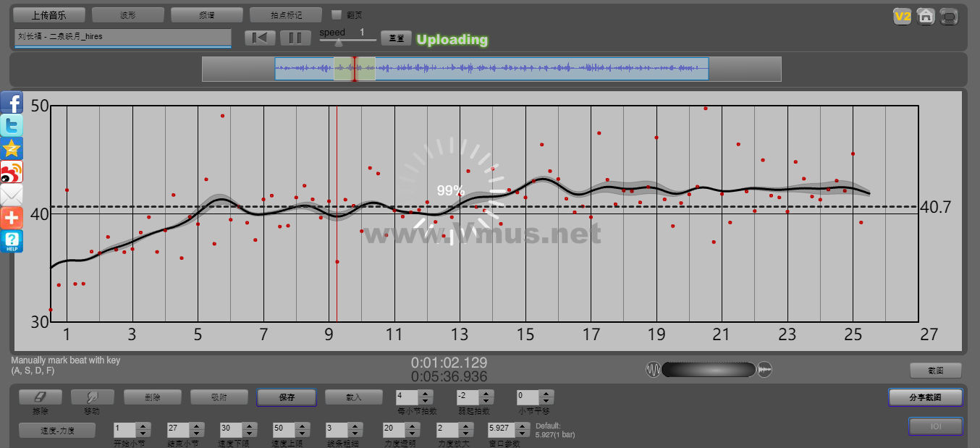Image resolution: width=980 pixels, height=448 pixels.
Task: Select the eraser (擦除) tool
Action: click(x=40, y=397)
